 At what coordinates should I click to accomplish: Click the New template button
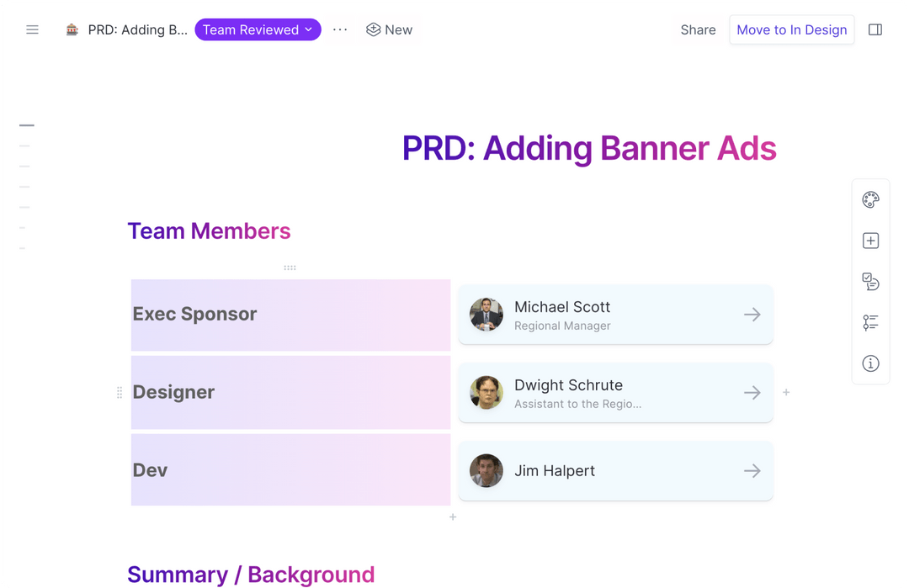click(389, 30)
